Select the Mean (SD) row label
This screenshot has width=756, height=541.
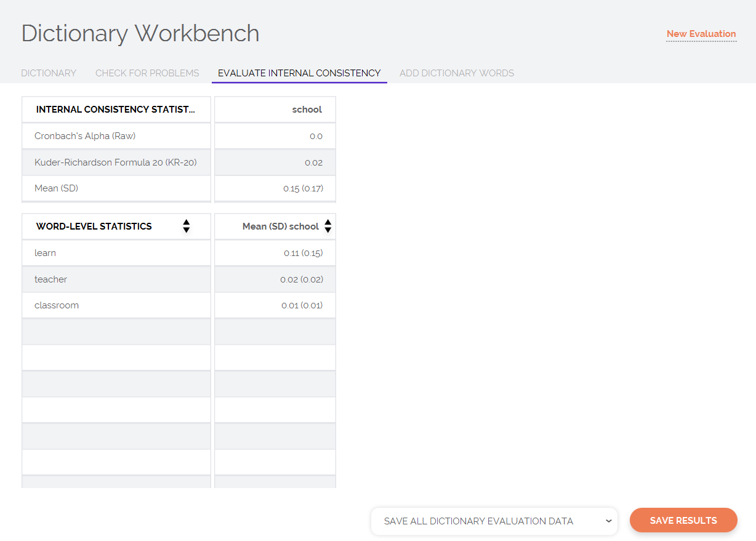pyautogui.click(x=56, y=188)
